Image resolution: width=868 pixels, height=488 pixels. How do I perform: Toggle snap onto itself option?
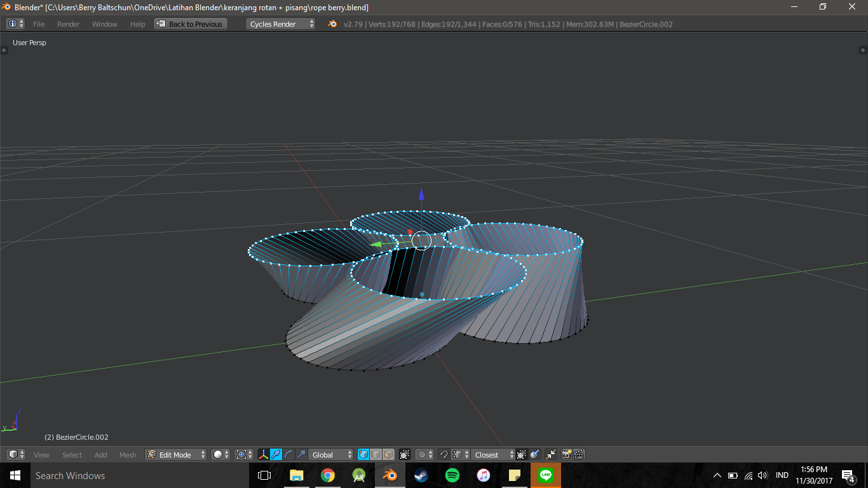pyautogui.click(x=522, y=454)
